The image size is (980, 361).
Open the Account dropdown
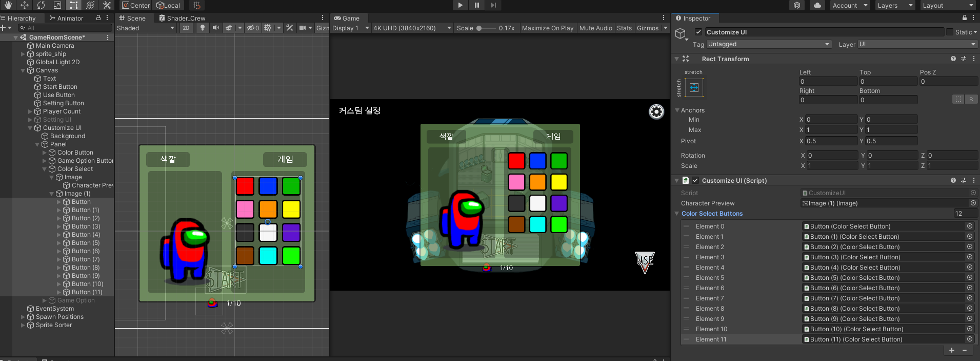click(850, 5)
